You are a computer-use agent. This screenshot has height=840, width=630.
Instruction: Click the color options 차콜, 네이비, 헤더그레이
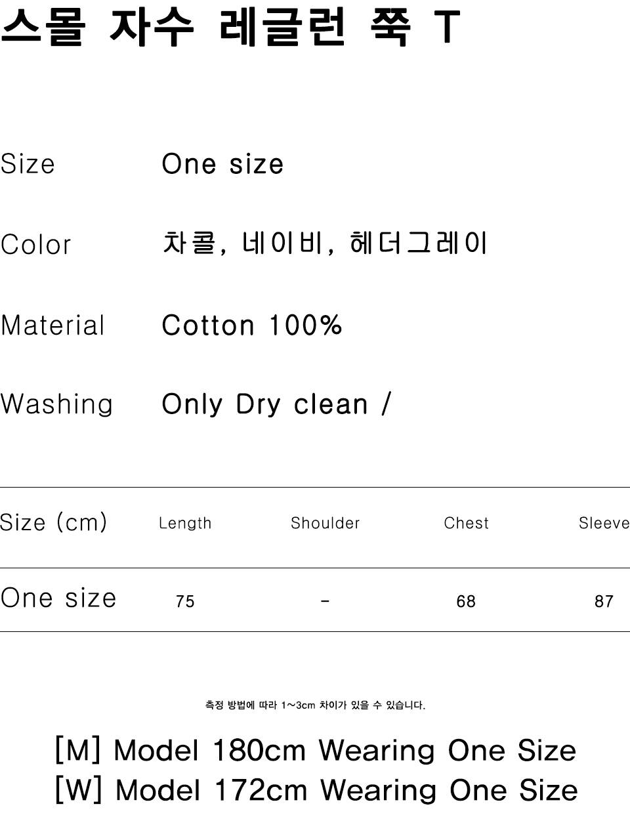click(x=325, y=243)
